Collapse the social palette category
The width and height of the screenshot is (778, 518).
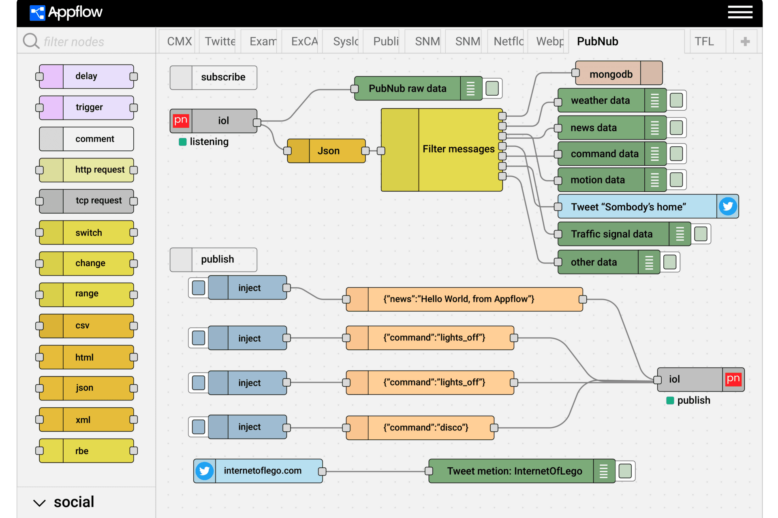39,503
